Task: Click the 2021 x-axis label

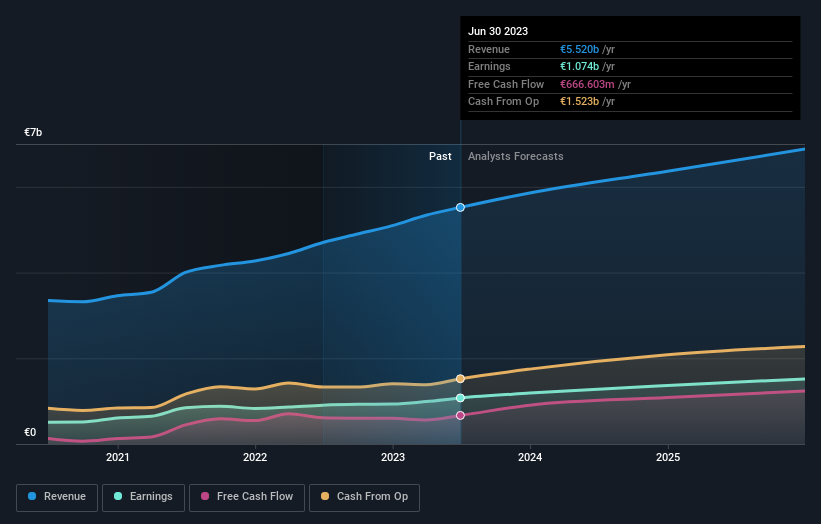Action: pos(118,457)
